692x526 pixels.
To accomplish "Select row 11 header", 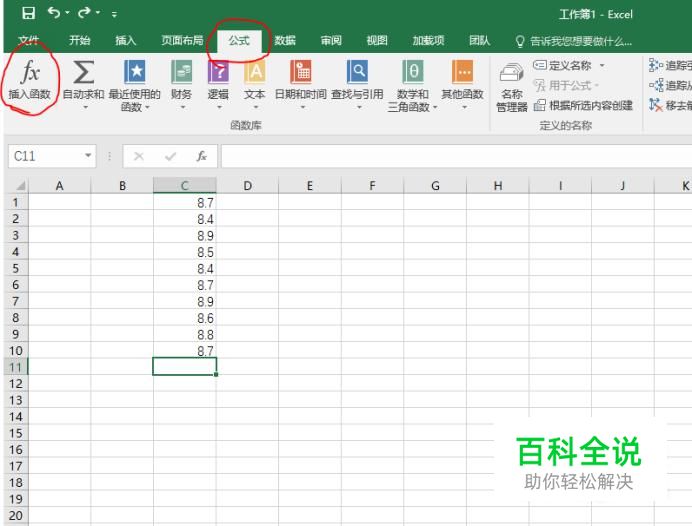I will [x=16, y=367].
